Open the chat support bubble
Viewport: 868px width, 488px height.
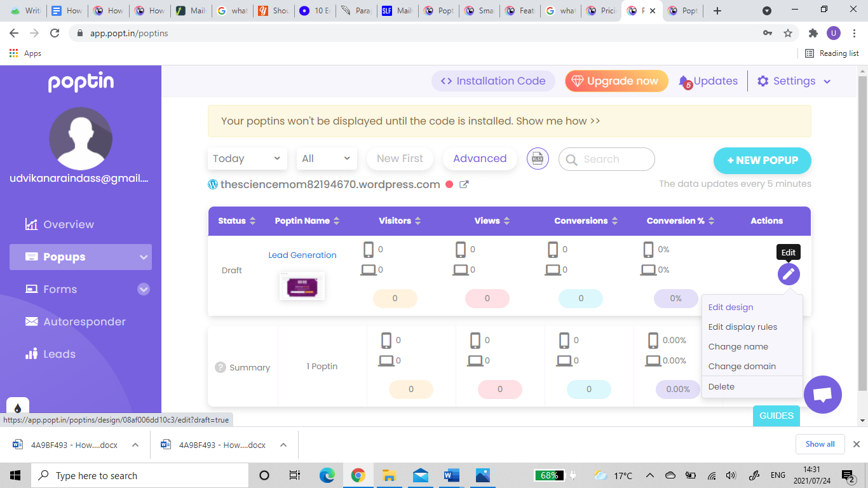823,395
